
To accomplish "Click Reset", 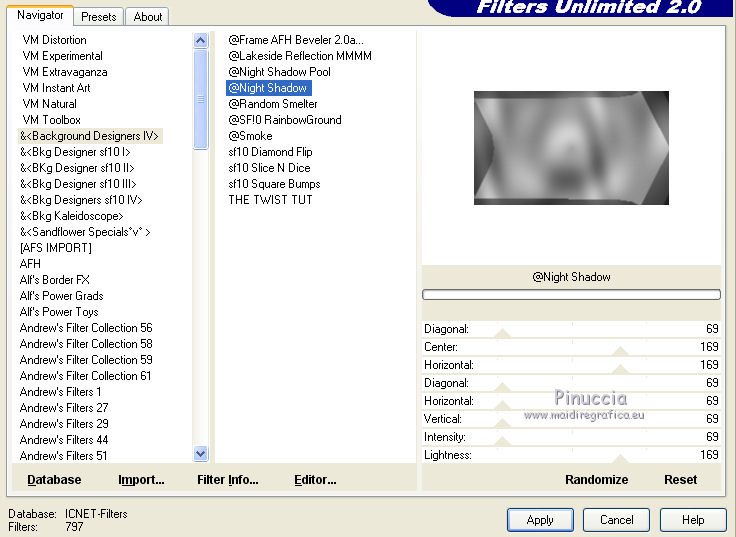I will [x=680, y=480].
